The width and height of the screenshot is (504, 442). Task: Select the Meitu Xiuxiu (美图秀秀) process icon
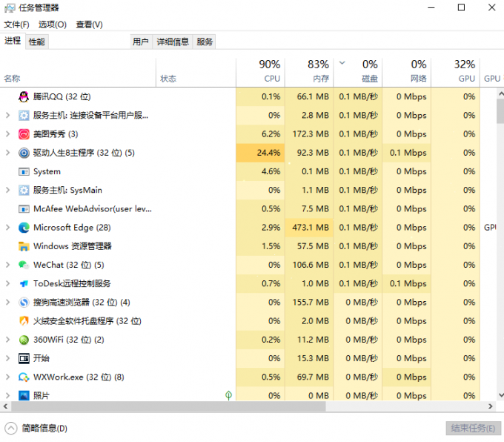pyautogui.click(x=24, y=134)
